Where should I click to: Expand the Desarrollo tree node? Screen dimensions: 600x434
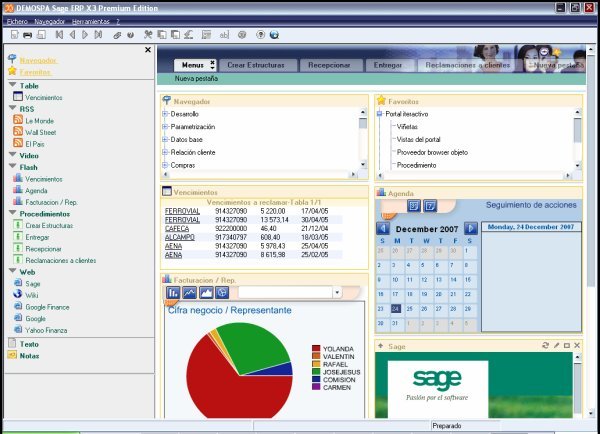coord(165,114)
